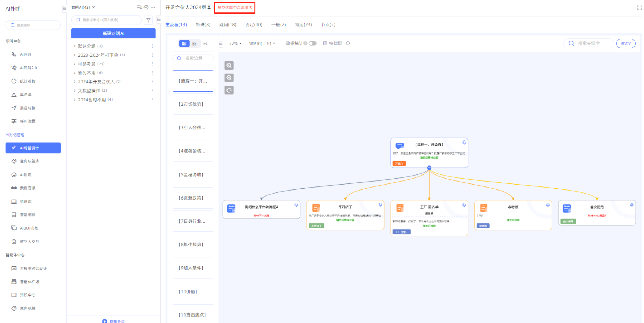Click the 新建对话AI button
Screen dimensions: 644x323
tap(113, 33)
